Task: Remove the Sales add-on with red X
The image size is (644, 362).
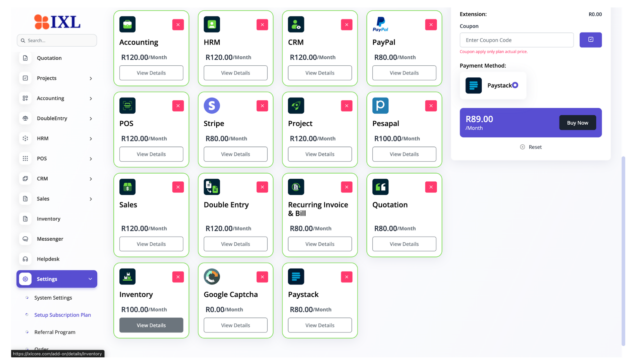Action: [178, 187]
